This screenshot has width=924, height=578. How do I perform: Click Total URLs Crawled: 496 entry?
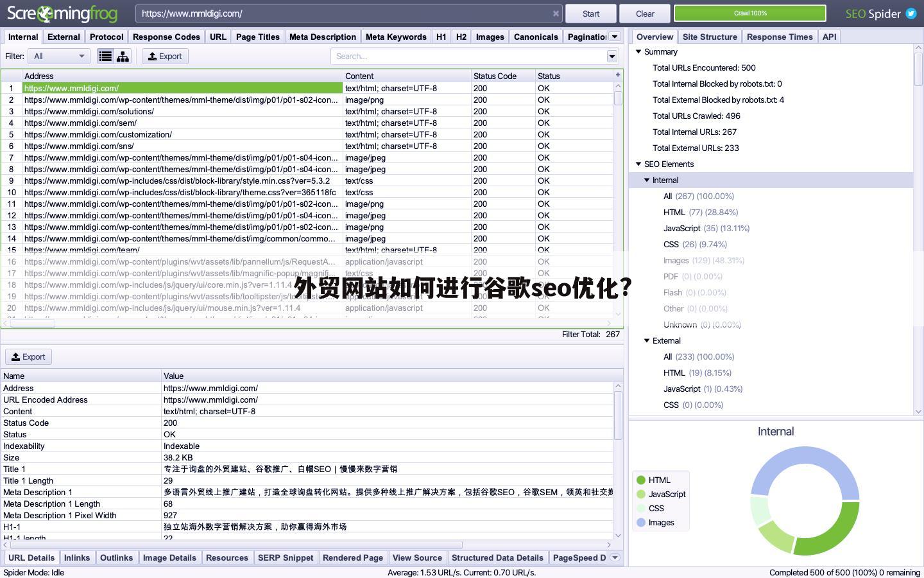coord(696,116)
